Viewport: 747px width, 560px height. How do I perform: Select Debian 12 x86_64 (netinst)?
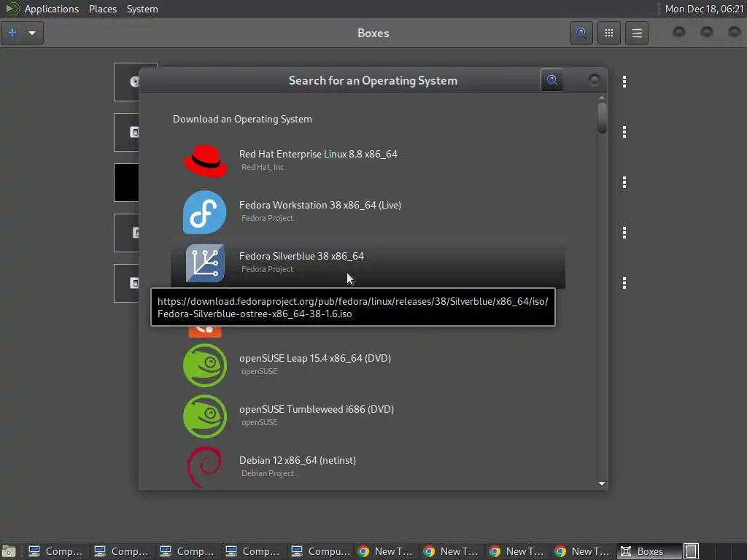tap(368, 466)
